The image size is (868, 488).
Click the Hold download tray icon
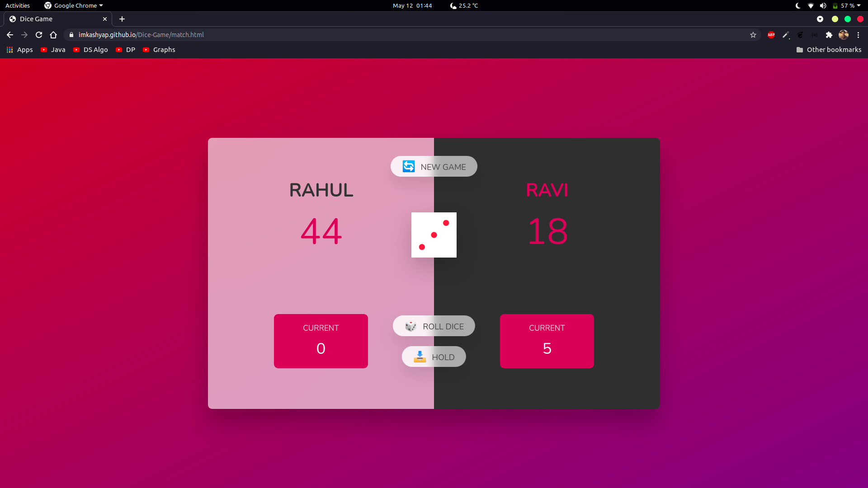pyautogui.click(x=420, y=357)
